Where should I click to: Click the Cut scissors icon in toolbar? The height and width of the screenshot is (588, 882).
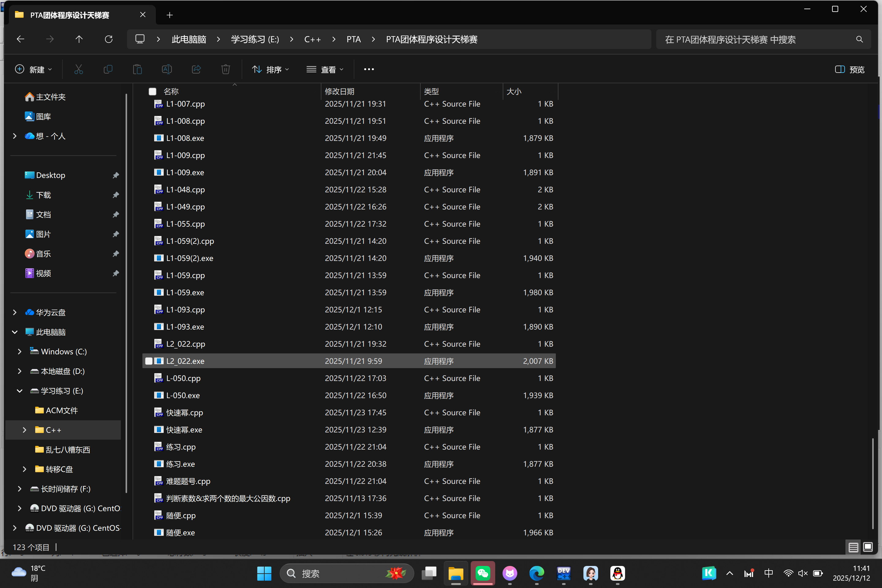pyautogui.click(x=78, y=70)
